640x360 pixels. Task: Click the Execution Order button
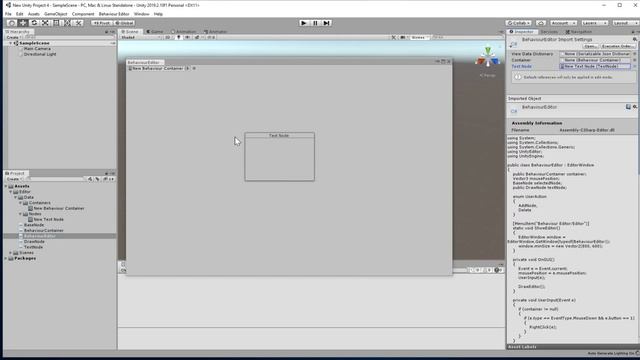tap(617, 46)
